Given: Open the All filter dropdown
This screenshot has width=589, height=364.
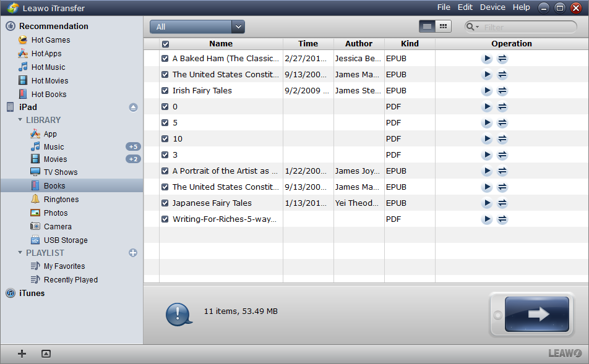Looking at the screenshot, I should pos(238,27).
